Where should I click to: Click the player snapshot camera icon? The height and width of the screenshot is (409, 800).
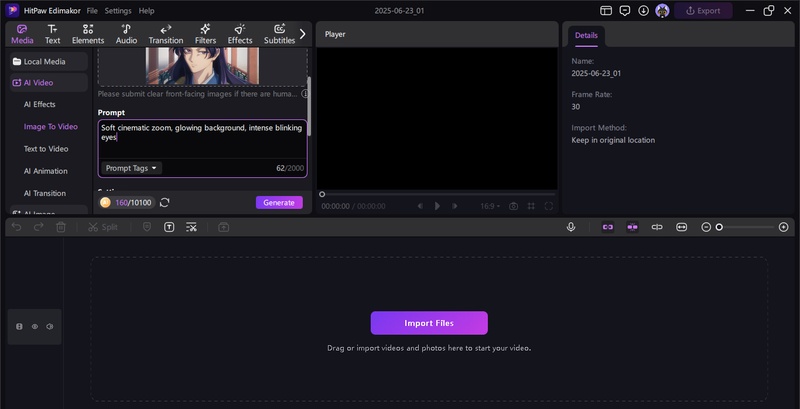tap(513, 206)
